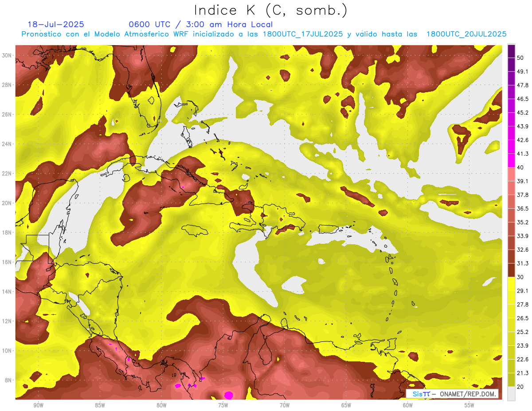This screenshot has height=411, width=532.
Task: Click the '18N' latitude label
Action: pos(8,233)
